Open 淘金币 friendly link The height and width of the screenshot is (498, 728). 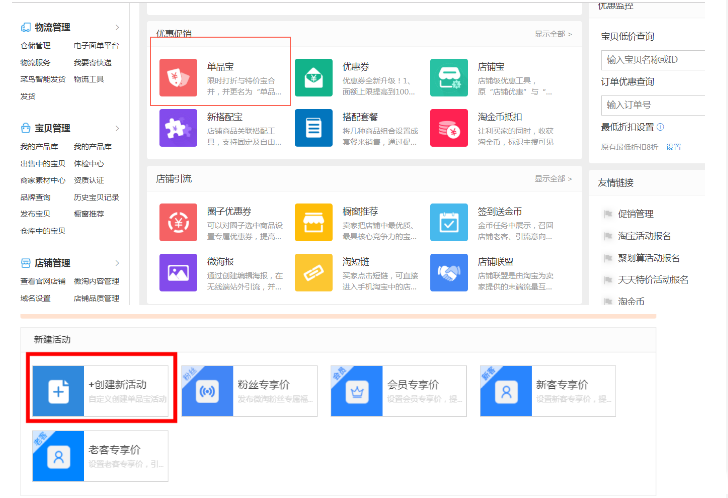coord(631,302)
